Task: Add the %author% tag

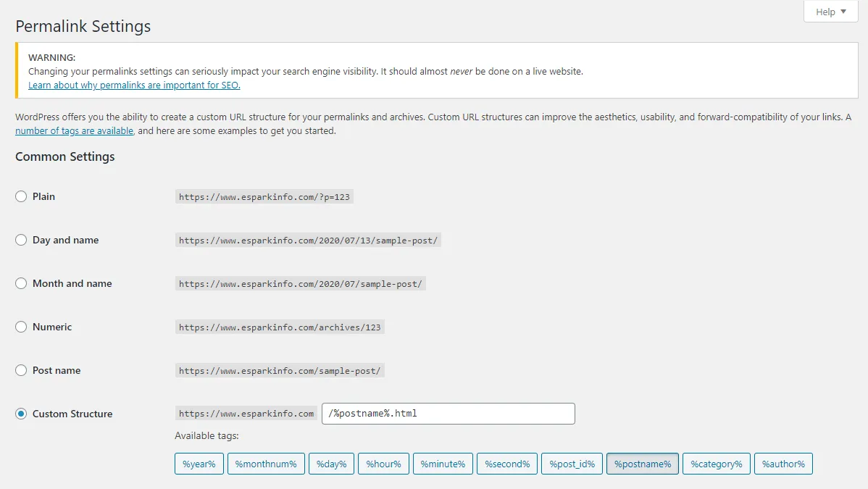Action: click(x=783, y=464)
